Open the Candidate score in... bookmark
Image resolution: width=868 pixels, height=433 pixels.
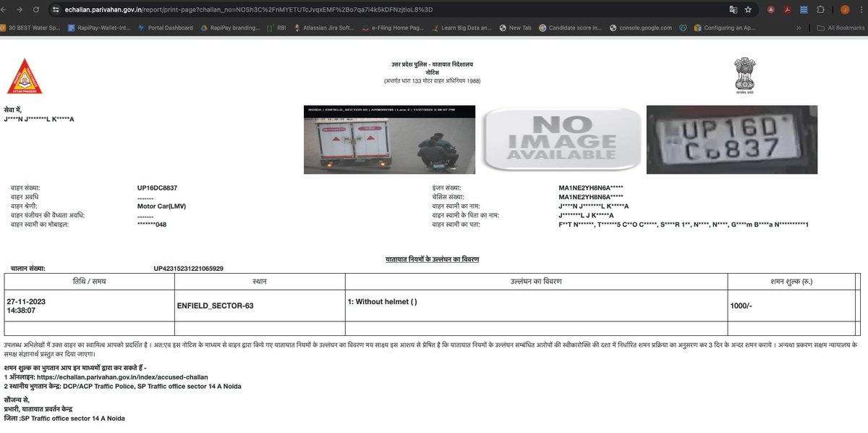(570, 28)
